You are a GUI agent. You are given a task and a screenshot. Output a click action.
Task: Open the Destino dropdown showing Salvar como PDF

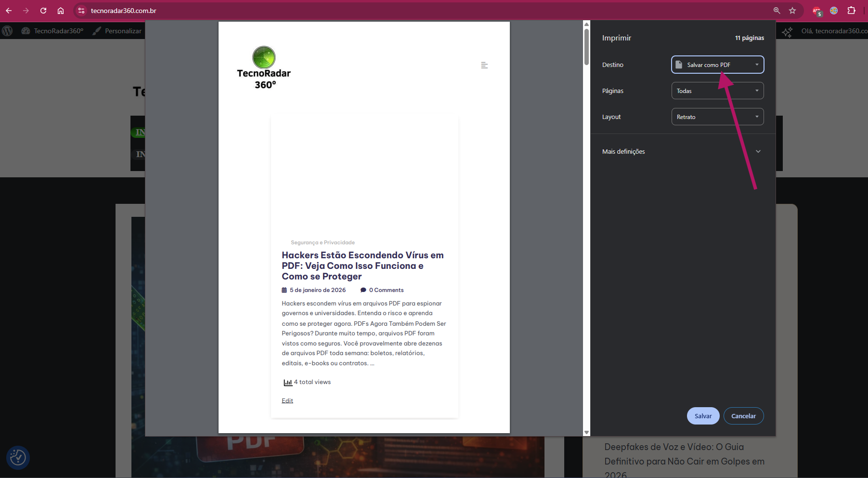(x=717, y=65)
